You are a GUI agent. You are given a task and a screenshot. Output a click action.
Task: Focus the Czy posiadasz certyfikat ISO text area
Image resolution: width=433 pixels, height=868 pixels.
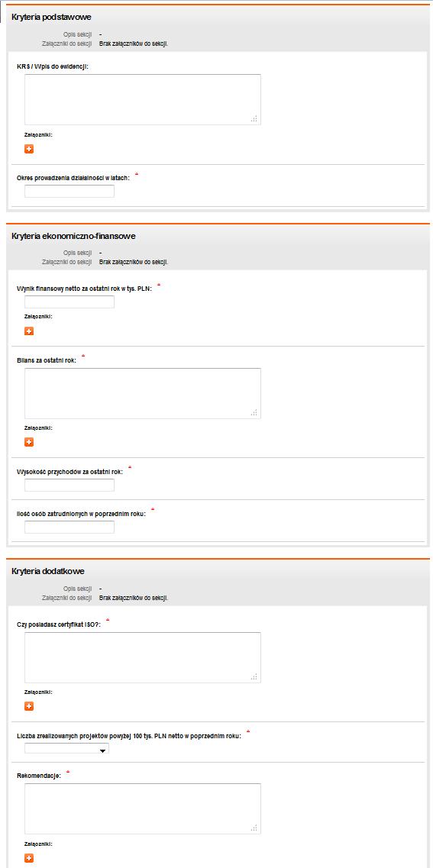143,657
